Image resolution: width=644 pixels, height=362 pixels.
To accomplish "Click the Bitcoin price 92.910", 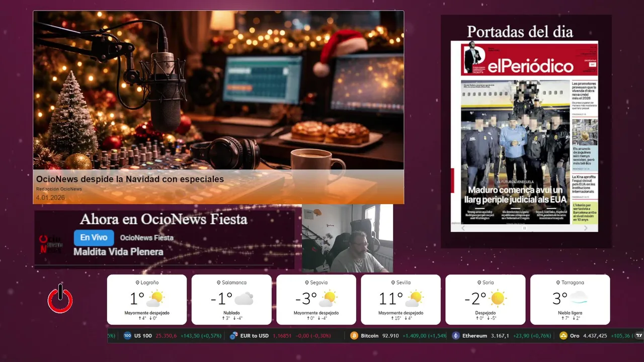I will tap(390, 336).
